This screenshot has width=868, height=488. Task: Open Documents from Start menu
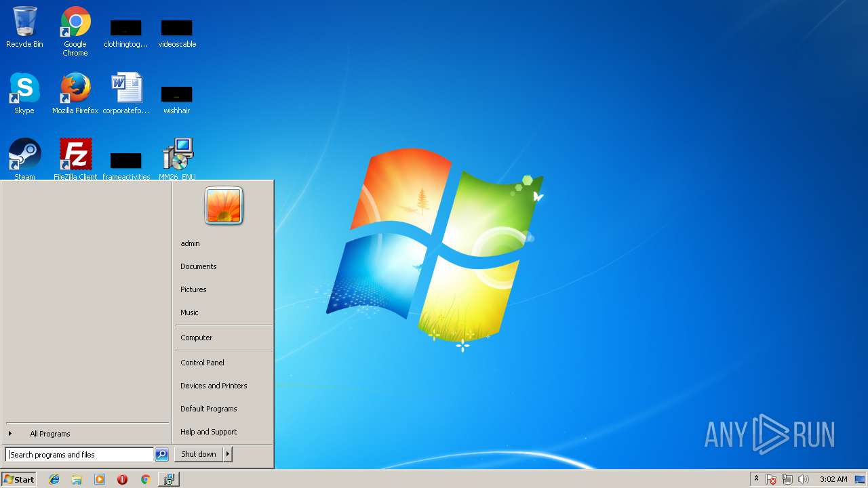[x=224, y=266]
